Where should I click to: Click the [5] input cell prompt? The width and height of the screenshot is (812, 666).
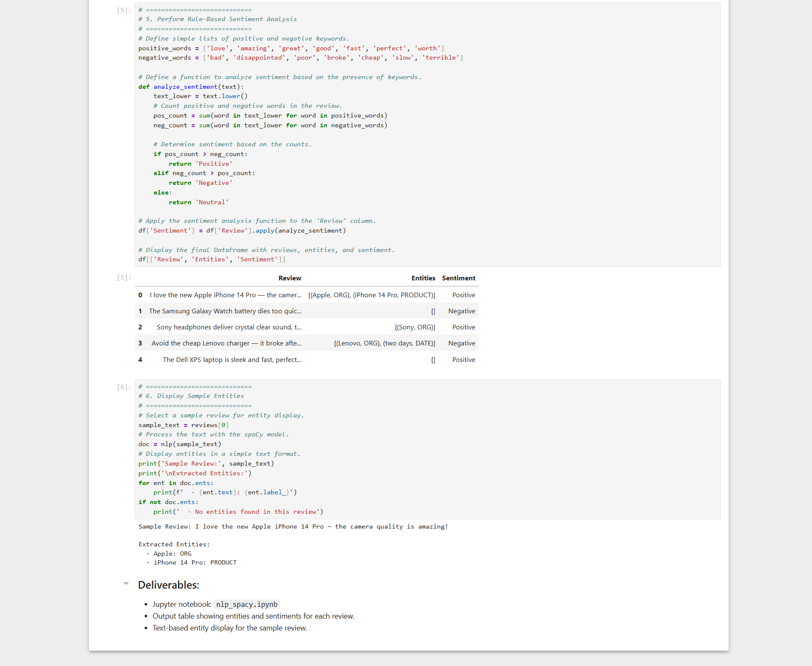coord(124,10)
